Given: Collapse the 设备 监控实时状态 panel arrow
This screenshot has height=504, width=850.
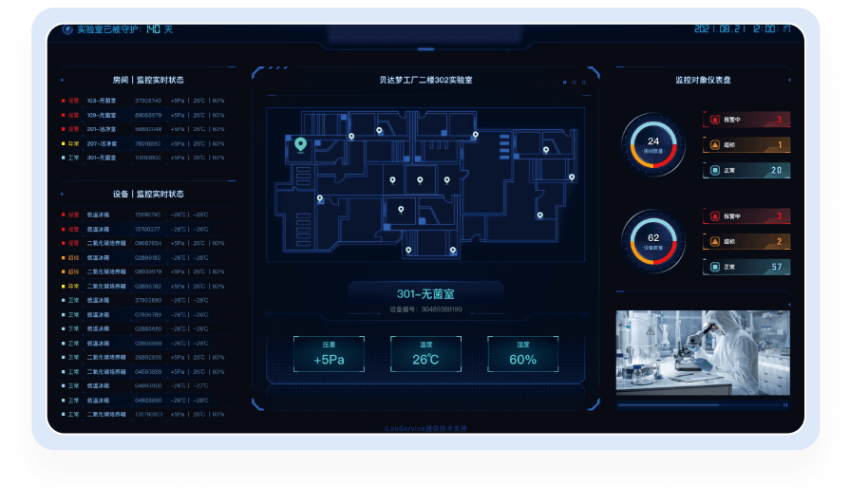Looking at the screenshot, I should tap(63, 194).
